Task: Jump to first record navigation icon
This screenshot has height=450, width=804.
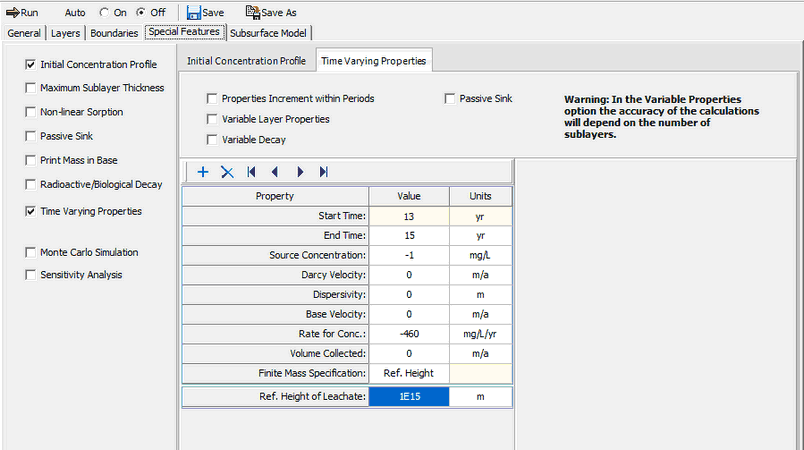Action: coord(251,172)
